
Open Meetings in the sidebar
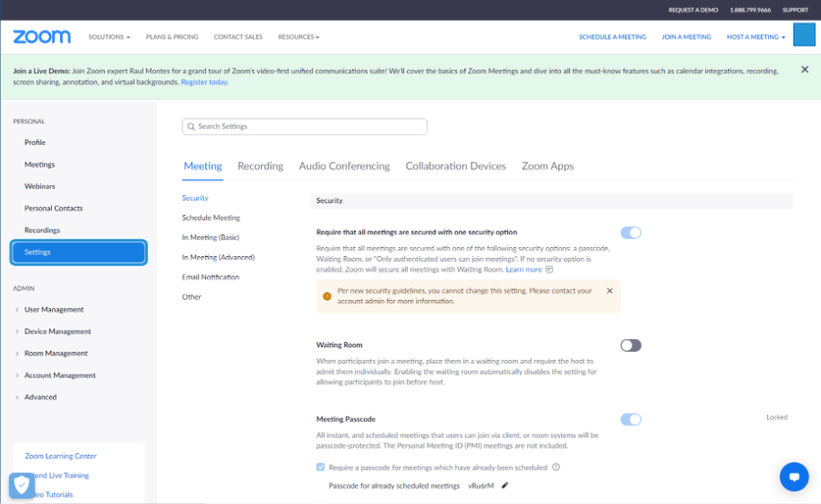pos(40,164)
